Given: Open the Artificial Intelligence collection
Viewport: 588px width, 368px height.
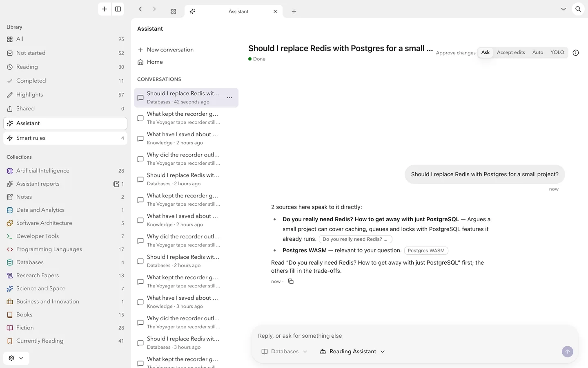Looking at the screenshot, I should 65,171.
